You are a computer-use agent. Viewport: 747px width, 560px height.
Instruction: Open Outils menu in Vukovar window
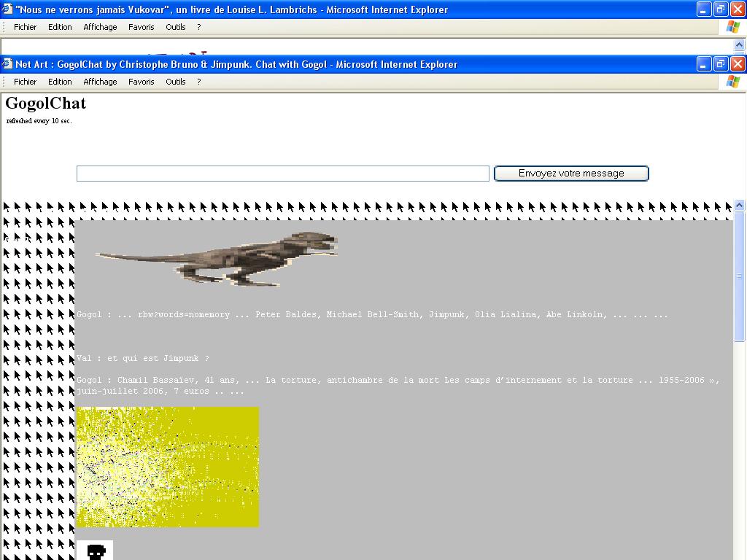point(175,27)
